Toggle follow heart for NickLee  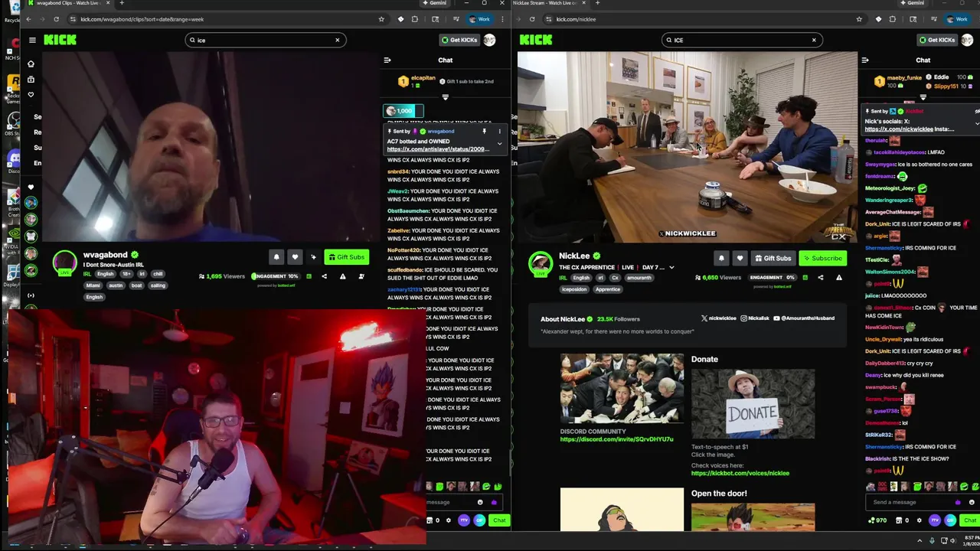click(x=740, y=259)
